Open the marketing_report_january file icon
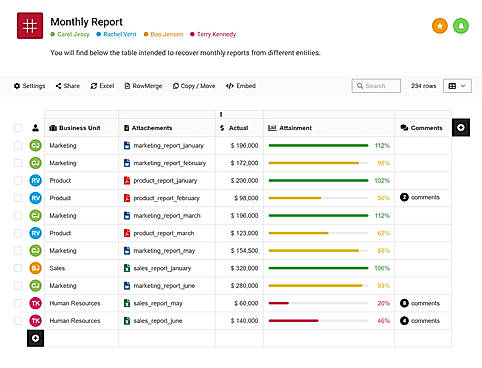The height and width of the screenshot is (368, 482). point(127,145)
